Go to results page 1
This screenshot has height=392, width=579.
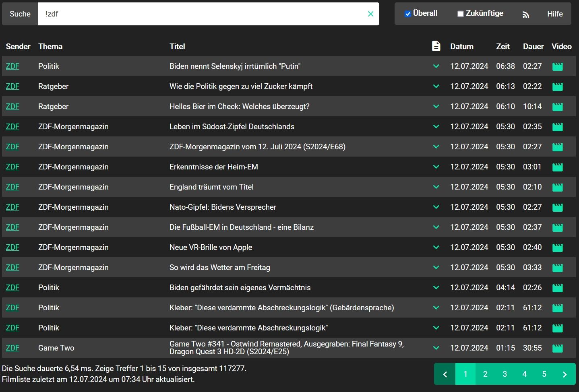coord(465,374)
